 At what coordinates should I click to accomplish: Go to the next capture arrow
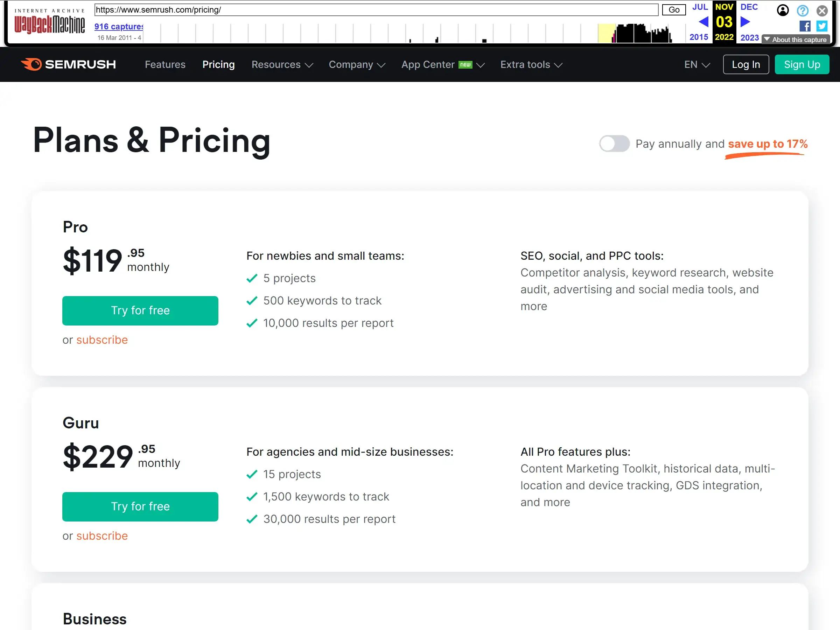[x=745, y=22]
